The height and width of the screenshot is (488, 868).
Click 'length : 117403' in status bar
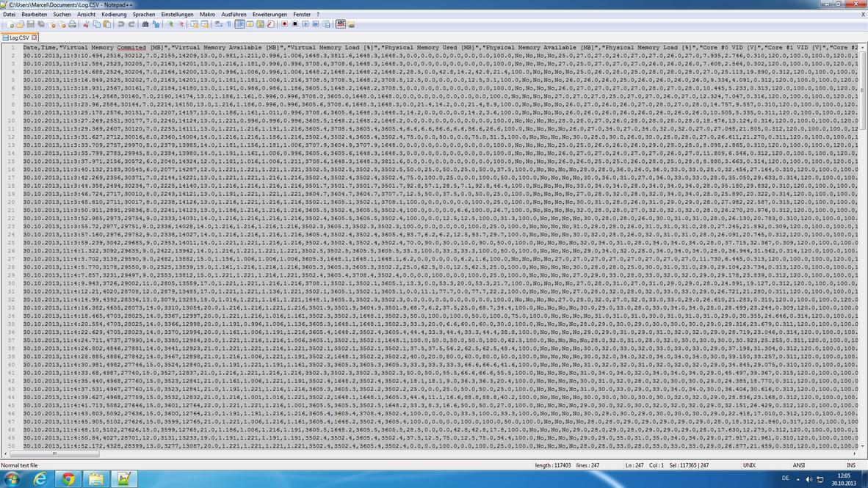pyautogui.click(x=552, y=465)
